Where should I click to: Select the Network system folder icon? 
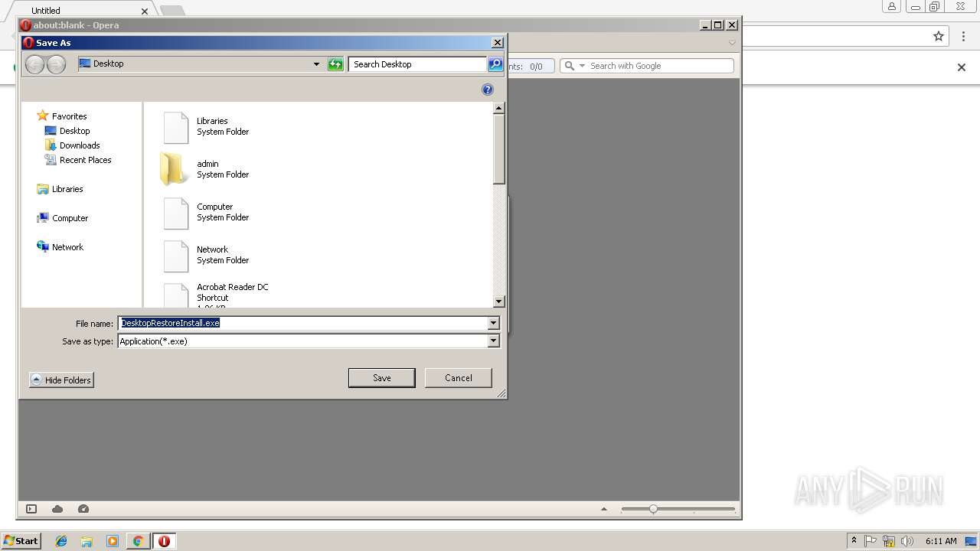click(176, 256)
